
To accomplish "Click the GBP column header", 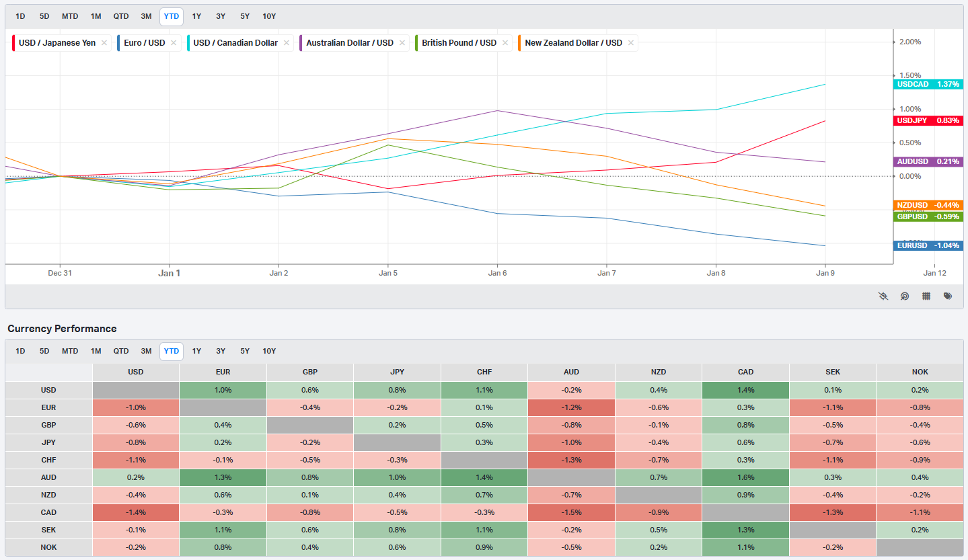I will (x=310, y=372).
